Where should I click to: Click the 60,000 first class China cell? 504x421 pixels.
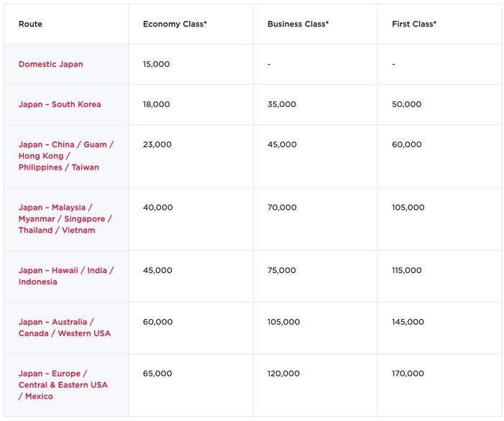coord(407,144)
